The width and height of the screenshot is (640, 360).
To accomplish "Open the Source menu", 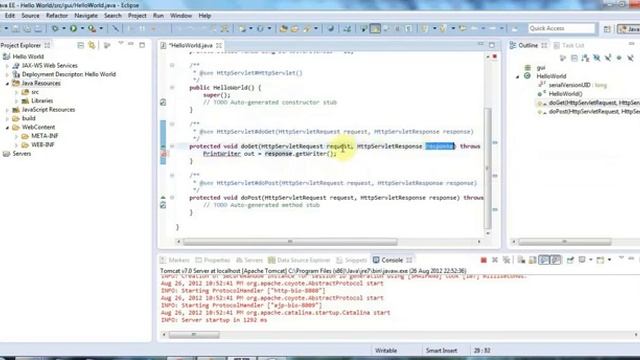I will point(30,16).
